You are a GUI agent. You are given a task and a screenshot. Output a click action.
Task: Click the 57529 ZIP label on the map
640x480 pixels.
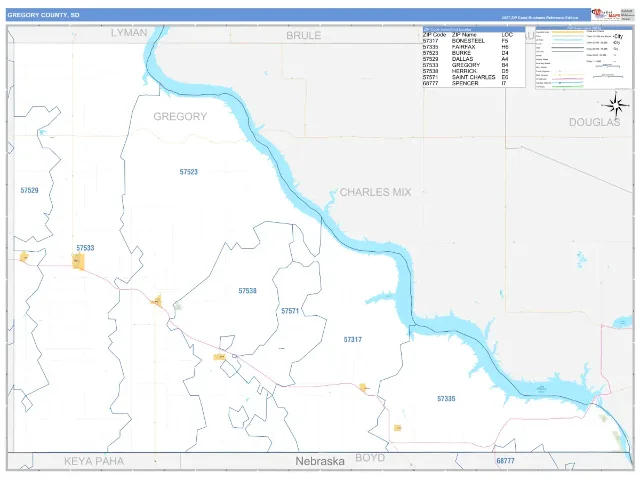29,190
